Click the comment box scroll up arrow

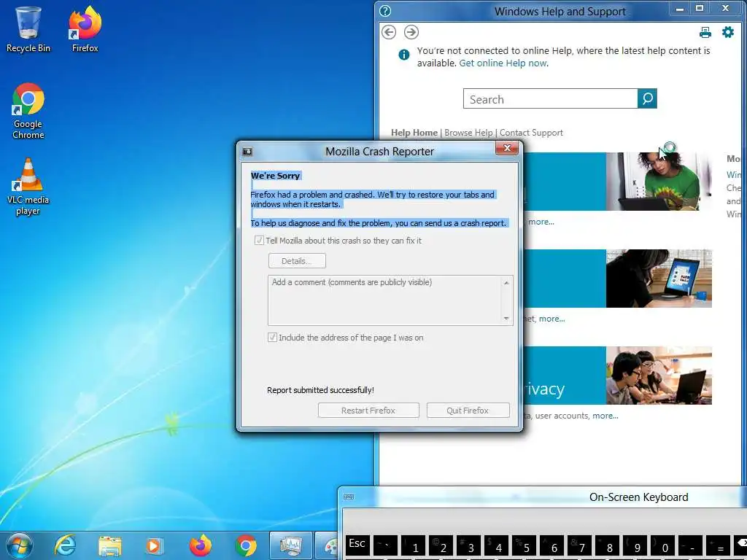click(x=506, y=283)
